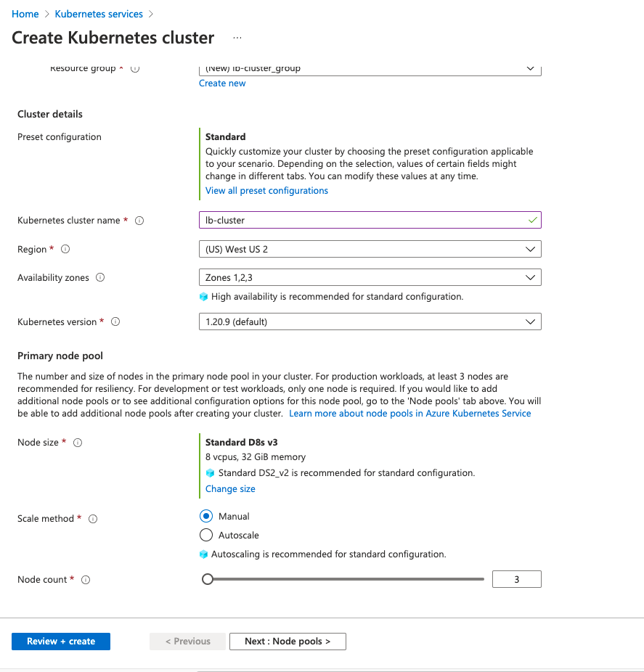This screenshot has height=672, width=644.
Task: Click info icon beside Node size
Action: pos(78,443)
